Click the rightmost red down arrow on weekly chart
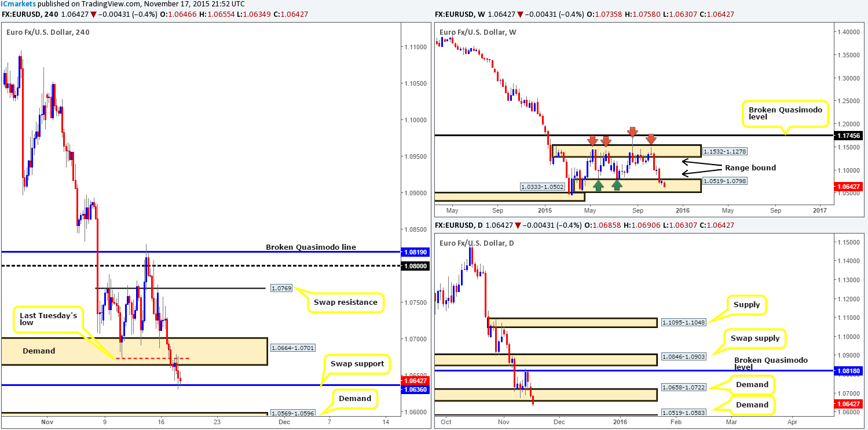 click(x=651, y=139)
